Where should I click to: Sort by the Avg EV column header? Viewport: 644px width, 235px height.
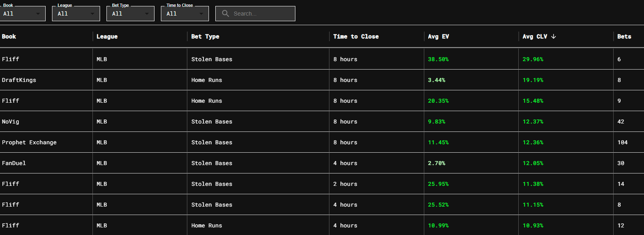tap(438, 36)
